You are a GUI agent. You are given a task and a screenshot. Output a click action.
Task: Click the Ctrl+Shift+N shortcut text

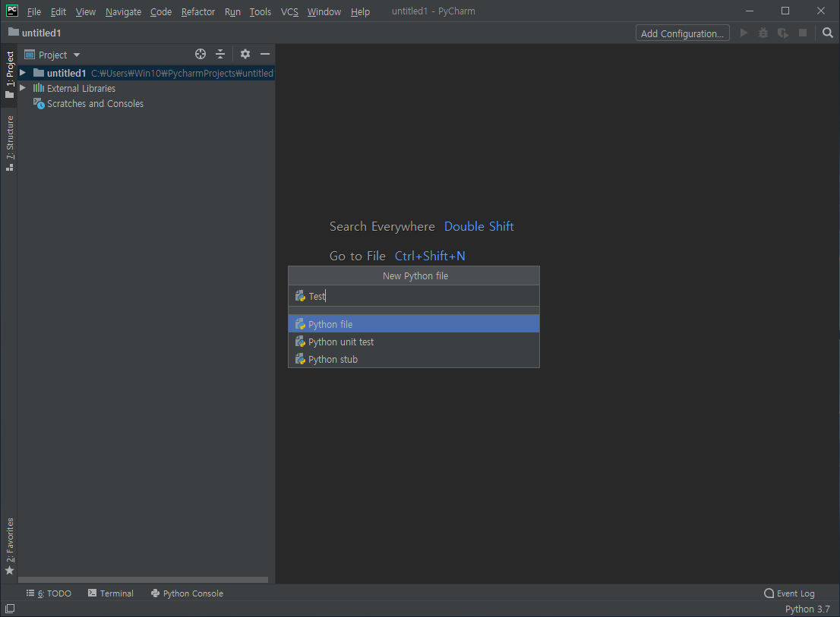point(430,256)
